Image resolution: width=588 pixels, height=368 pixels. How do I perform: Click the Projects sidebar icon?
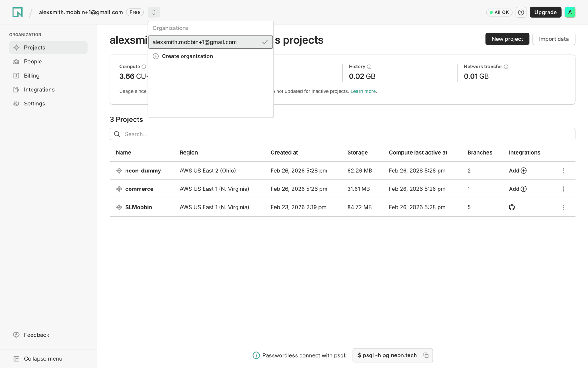pos(17,48)
